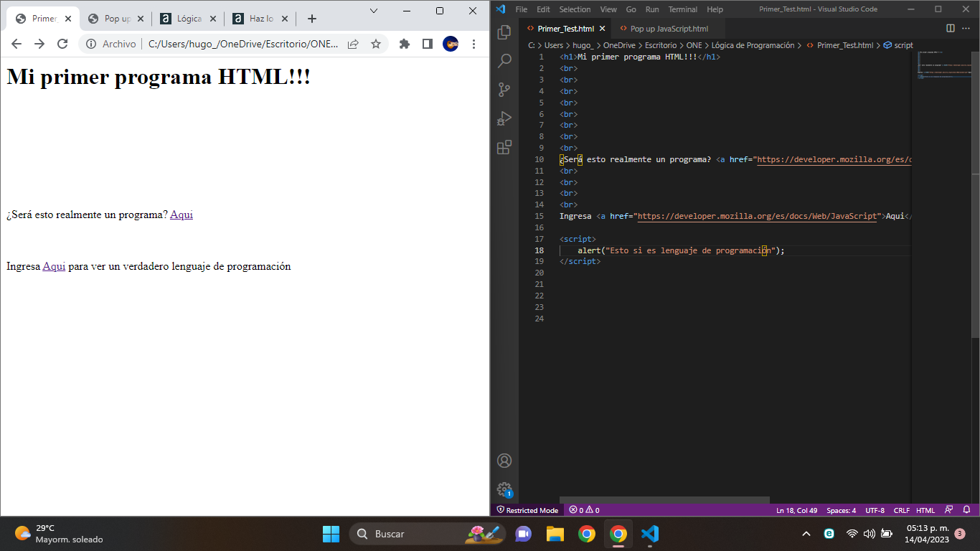Click the VS Code feedback icon
Screen dimensions: 980x551
pyautogui.click(x=949, y=510)
